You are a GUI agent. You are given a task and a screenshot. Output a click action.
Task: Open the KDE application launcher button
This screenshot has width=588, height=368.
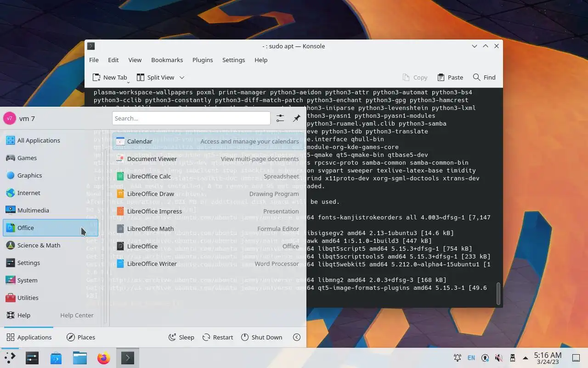pos(10,358)
